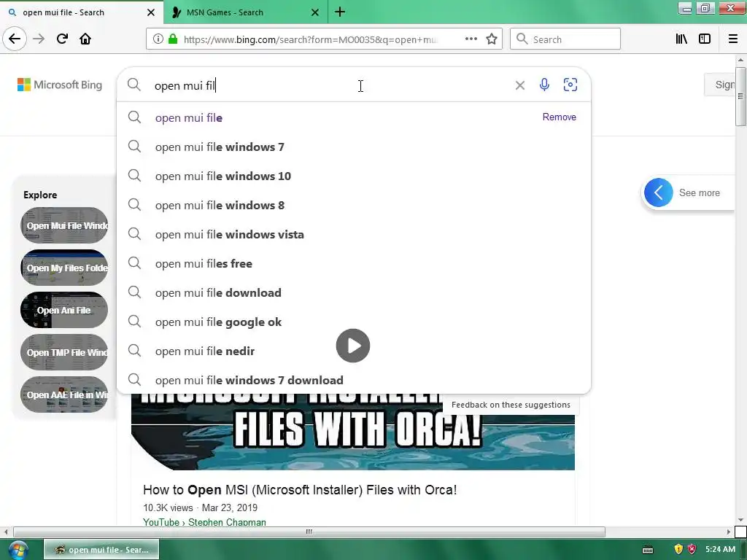
Task: Click the yellow shield tray icon
Action: [678, 549]
